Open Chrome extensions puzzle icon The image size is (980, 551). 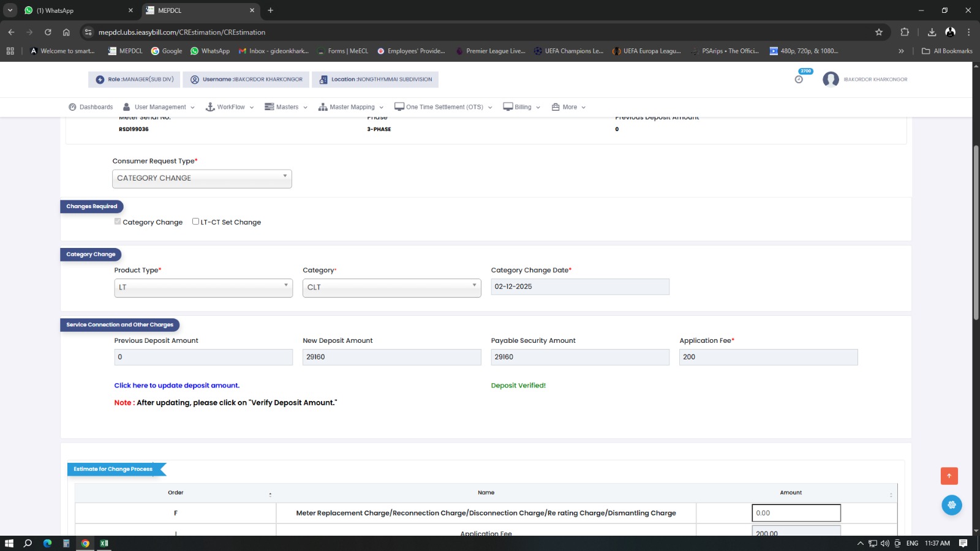(905, 32)
